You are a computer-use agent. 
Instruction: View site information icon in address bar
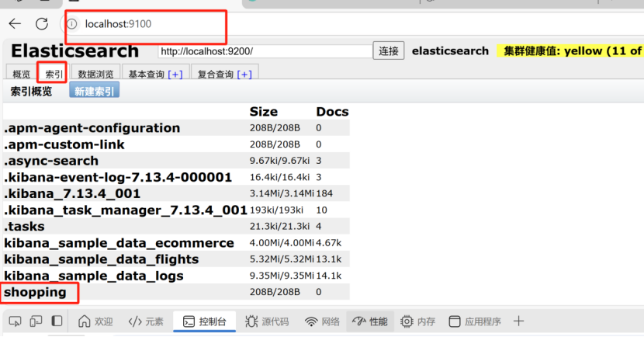tap(72, 24)
